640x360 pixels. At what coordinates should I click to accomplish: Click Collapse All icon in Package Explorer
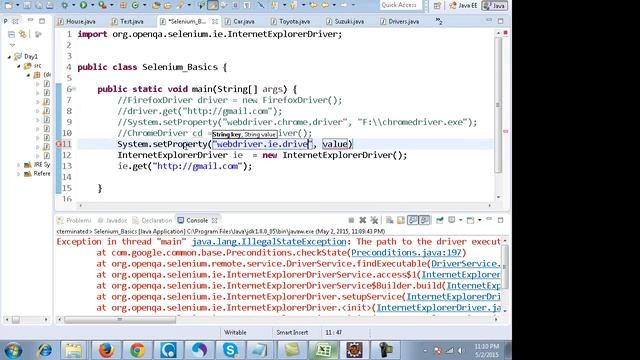point(11,35)
